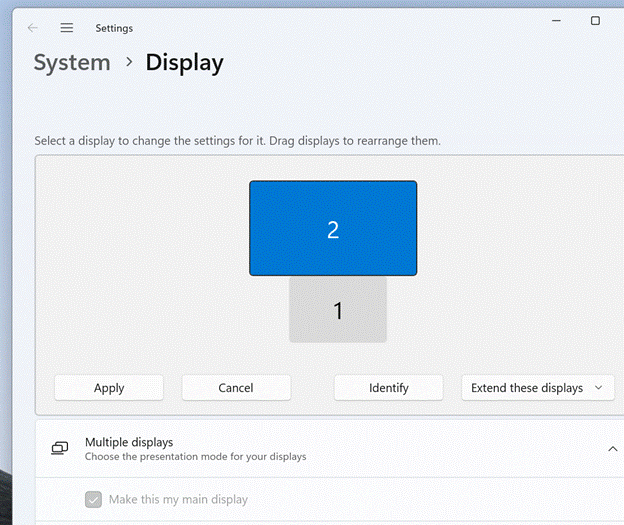Apply the display arrangement changes
The height and width of the screenshot is (525, 624).
click(109, 388)
